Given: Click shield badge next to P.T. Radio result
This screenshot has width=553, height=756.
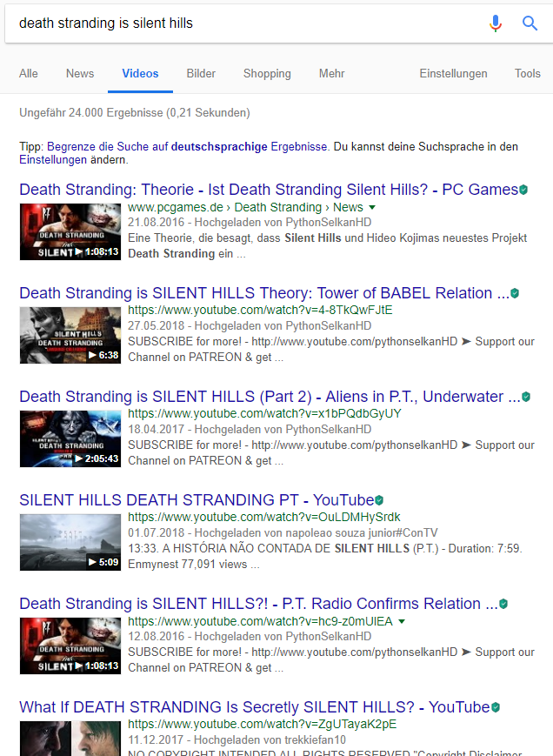Looking at the screenshot, I should tap(503, 604).
